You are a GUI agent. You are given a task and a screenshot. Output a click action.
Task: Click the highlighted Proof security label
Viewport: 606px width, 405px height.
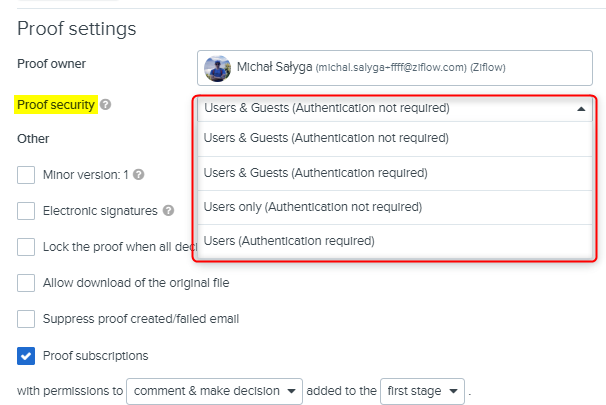tap(56, 104)
